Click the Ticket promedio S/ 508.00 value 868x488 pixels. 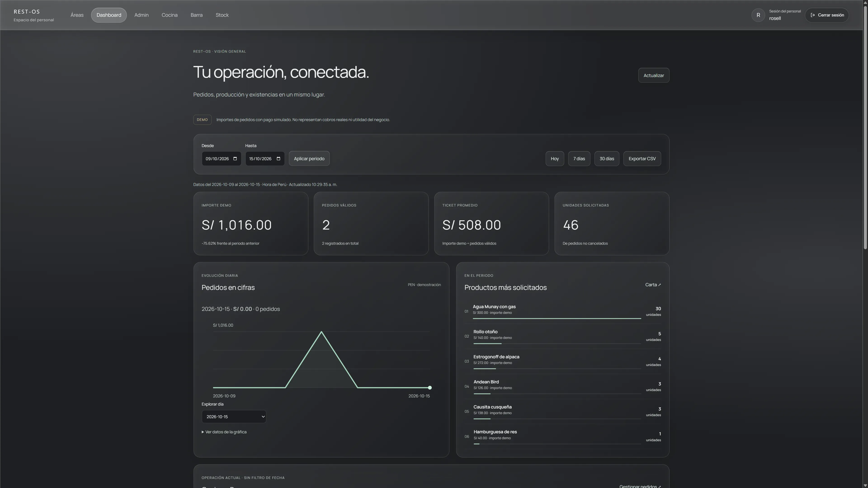472,225
